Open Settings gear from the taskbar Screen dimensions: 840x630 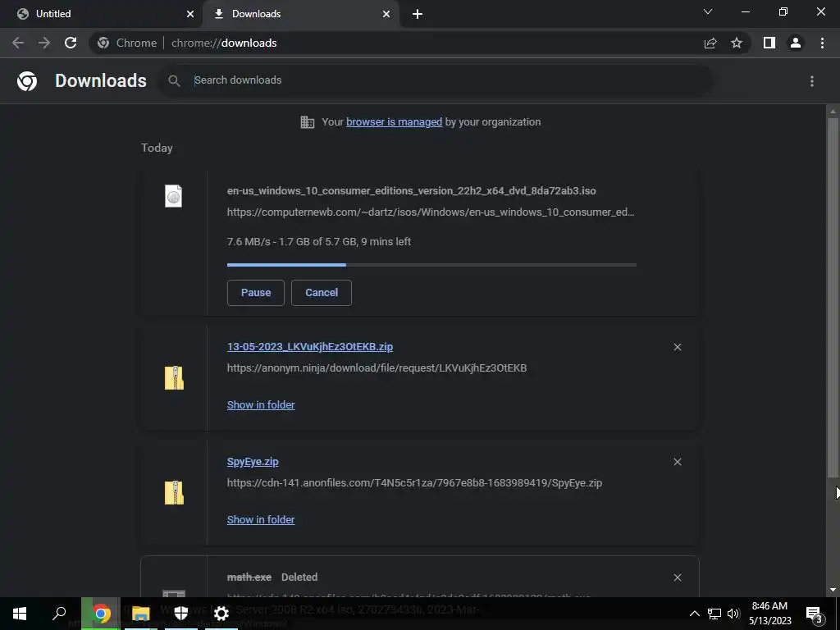[221, 614]
